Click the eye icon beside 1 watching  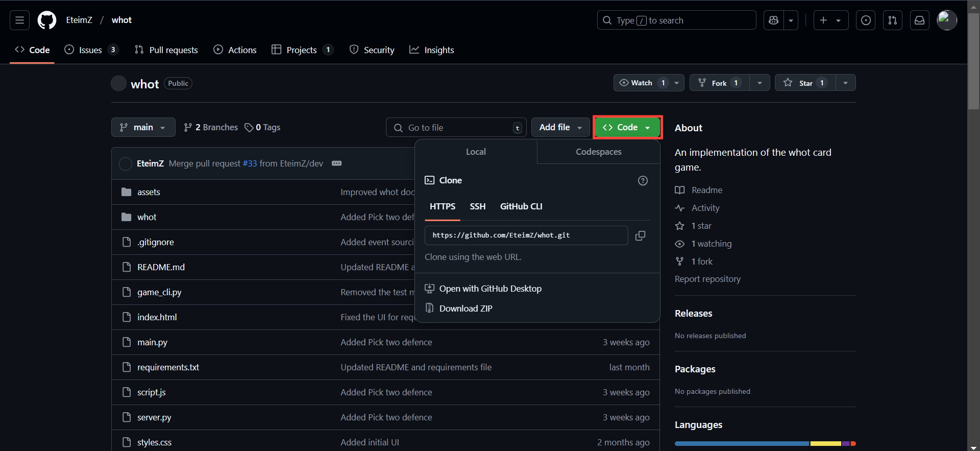point(680,244)
